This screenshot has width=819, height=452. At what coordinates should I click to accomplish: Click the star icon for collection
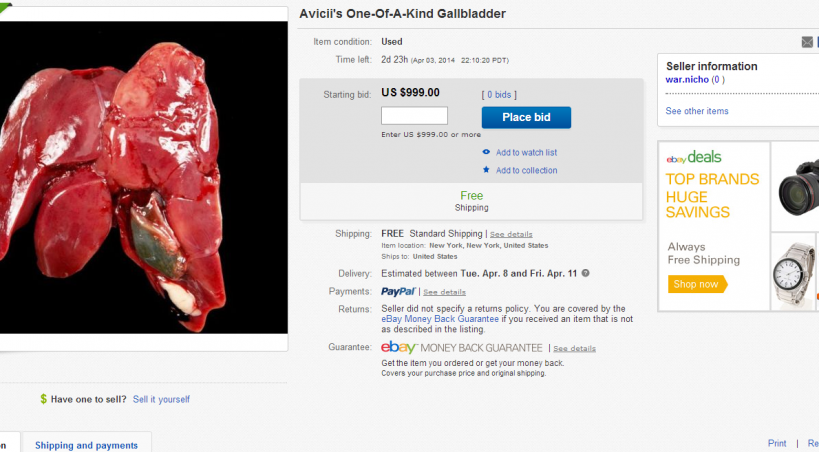click(486, 170)
